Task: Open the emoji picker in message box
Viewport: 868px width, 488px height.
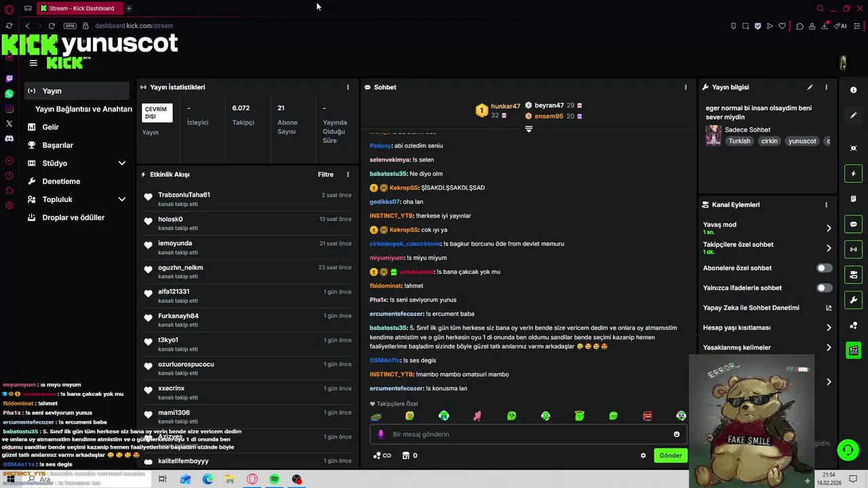Action: 676,434
